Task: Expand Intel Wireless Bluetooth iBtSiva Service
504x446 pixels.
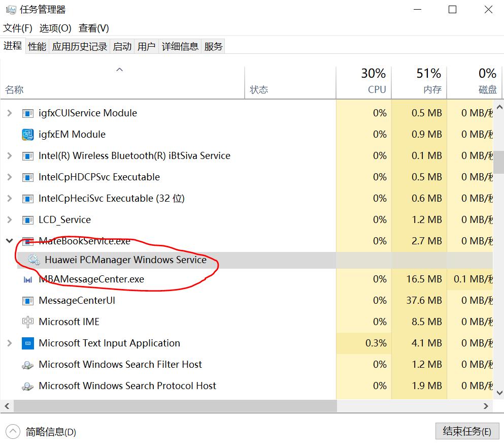Action: pos(10,156)
